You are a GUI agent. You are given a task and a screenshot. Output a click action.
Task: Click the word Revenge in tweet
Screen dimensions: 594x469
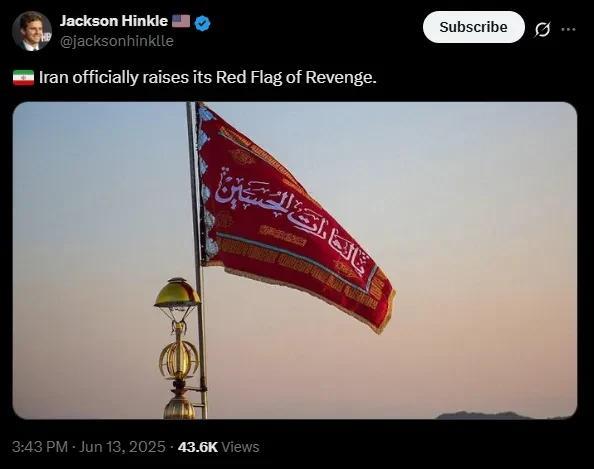click(x=341, y=78)
